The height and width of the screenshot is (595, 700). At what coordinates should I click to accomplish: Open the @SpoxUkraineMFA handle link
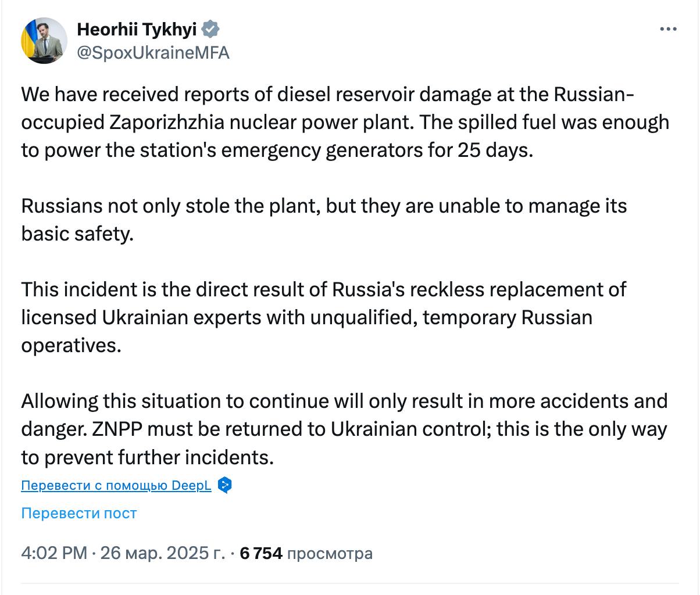[x=153, y=53]
